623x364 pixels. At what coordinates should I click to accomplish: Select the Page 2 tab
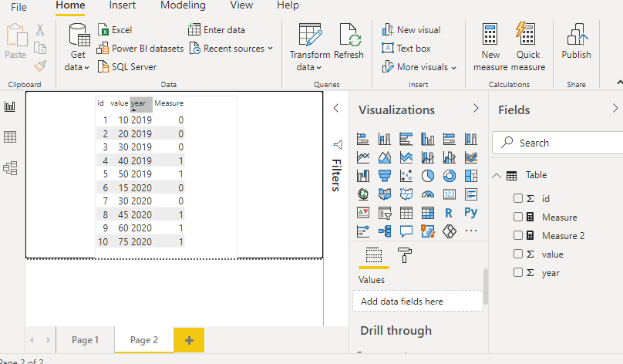[144, 340]
